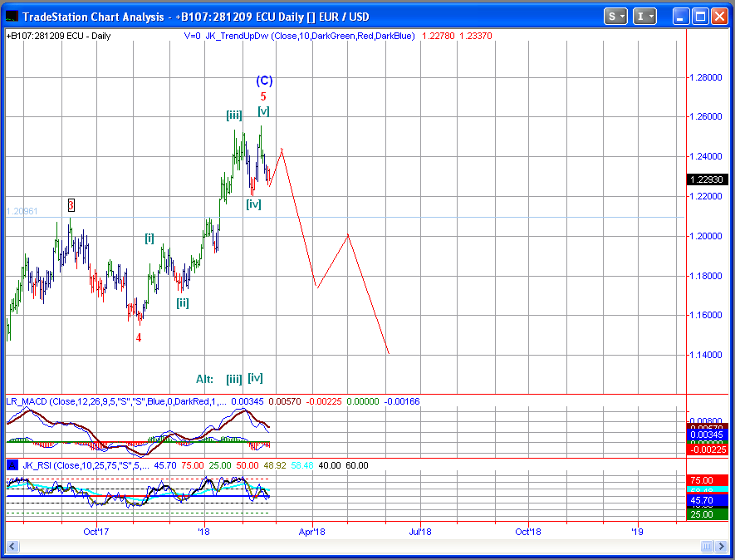Click the 1.20000 price axis label
Image resolution: width=735 pixels, height=560 pixels.
[x=706, y=237]
